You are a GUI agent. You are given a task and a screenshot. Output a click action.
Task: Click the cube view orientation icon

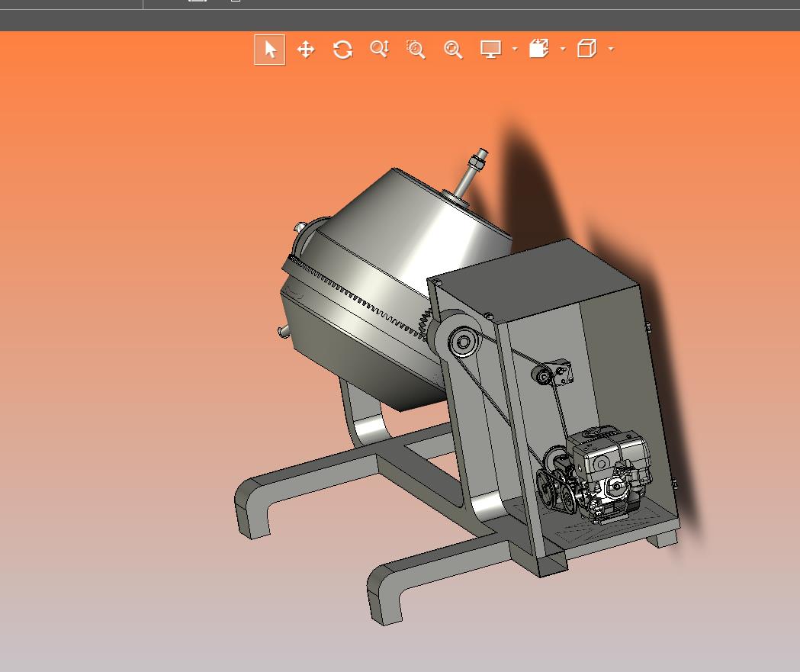(x=586, y=49)
